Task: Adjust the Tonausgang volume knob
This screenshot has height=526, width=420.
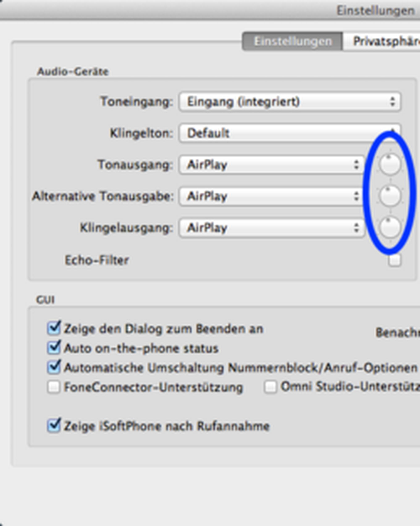Action: pyautogui.click(x=390, y=165)
